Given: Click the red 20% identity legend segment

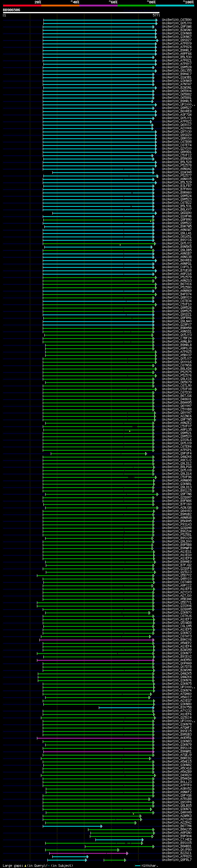Looking at the screenshot, I should pos(22,6).
